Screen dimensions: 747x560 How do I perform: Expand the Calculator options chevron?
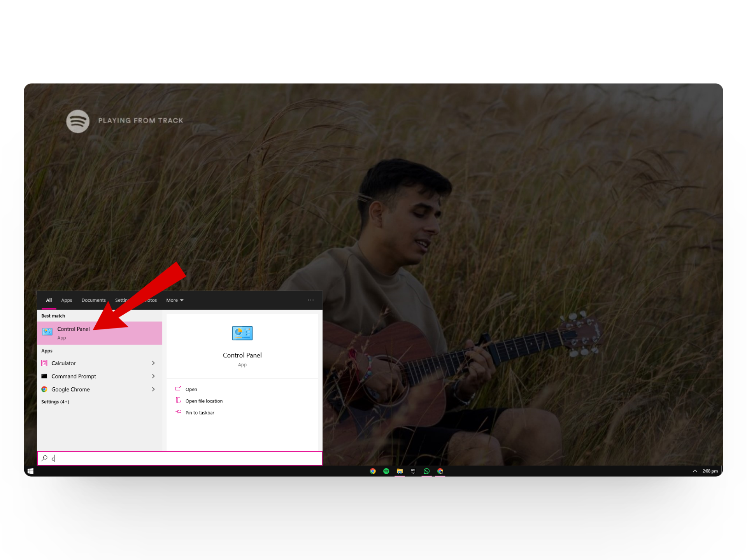[x=153, y=363]
